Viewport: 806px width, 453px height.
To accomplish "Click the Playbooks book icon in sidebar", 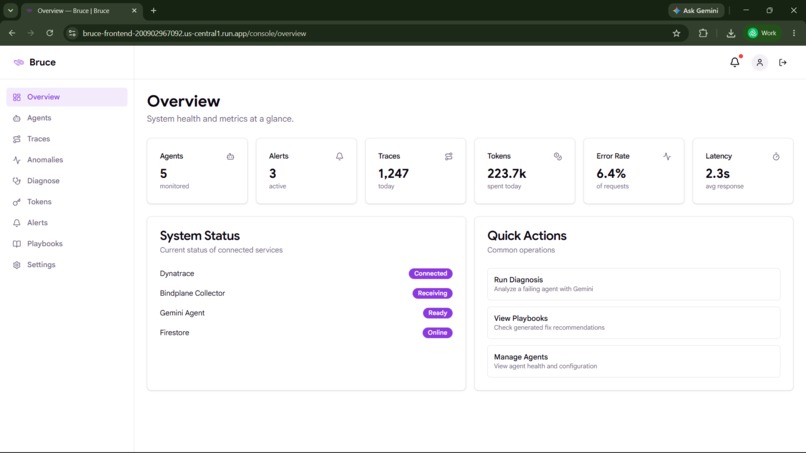I will click(x=17, y=244).
